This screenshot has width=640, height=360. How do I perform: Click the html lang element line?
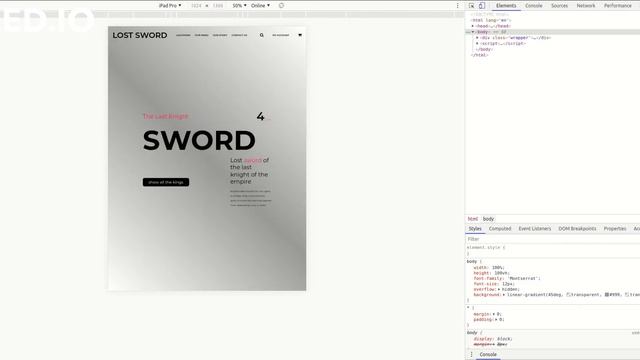491,20
